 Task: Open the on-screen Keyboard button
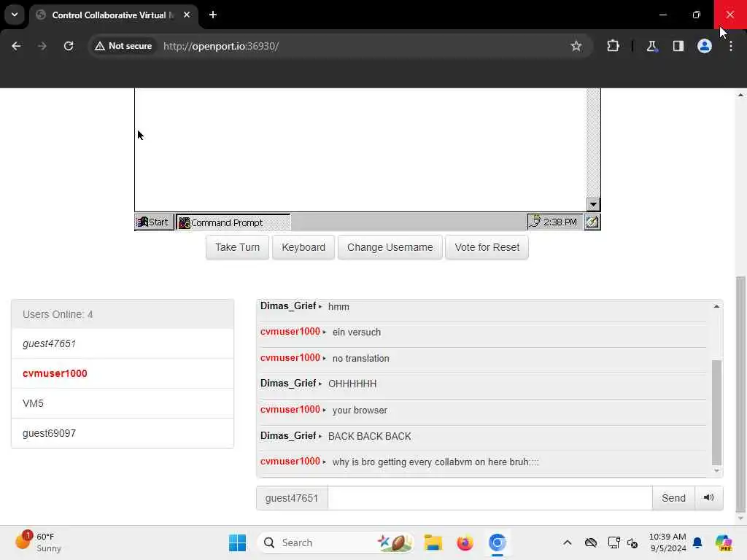[303, 247]
